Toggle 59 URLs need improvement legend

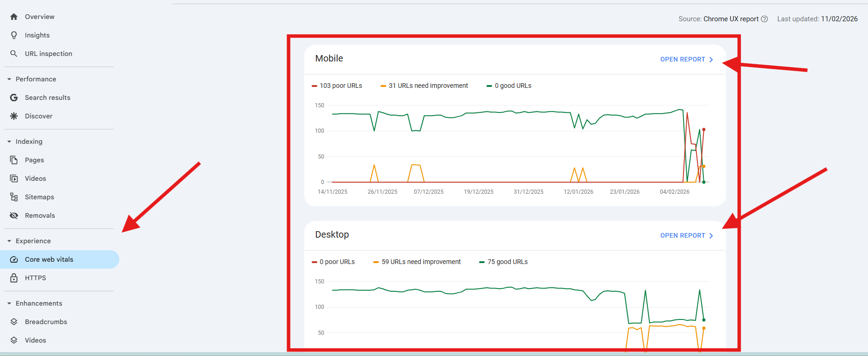(x=417, y=262)
